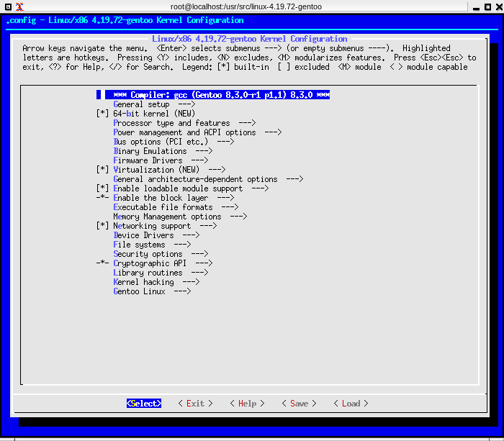Click the Select button
This screenshot has height=441, width=504.
tap(144, 404)
